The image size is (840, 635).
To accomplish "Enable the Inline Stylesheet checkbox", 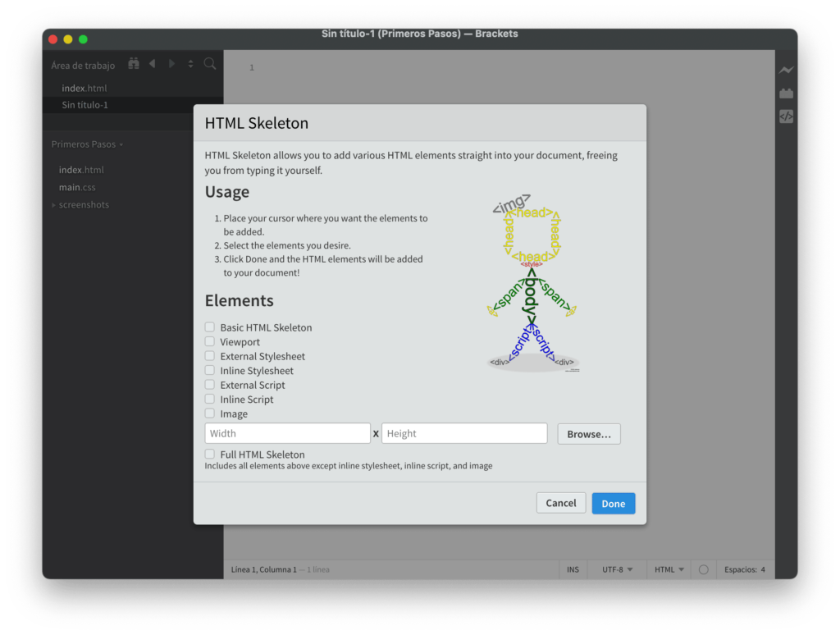I will pos(209,370).
